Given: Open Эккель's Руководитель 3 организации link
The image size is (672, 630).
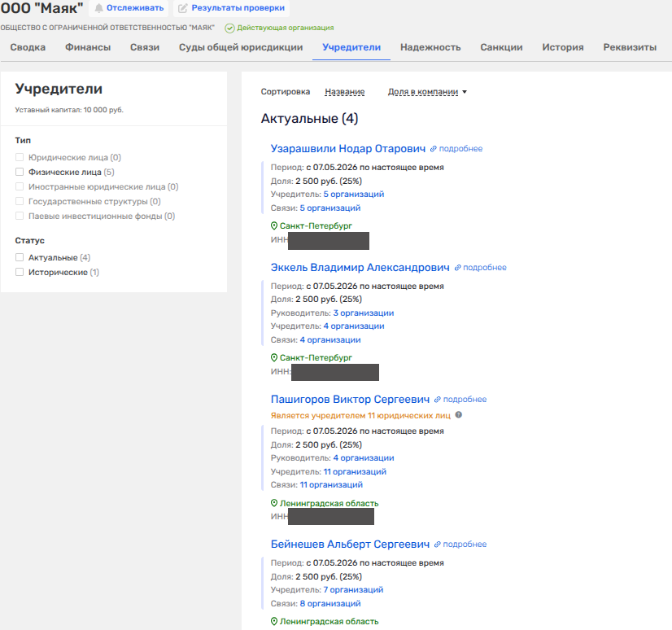Looking at the screenshot, I should 364,313.
